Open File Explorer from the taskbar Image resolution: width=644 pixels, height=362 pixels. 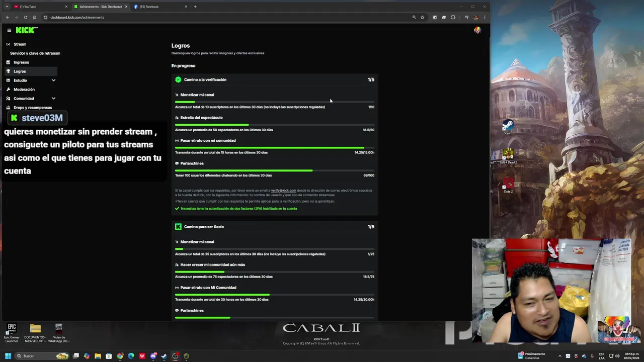(98, 356)
